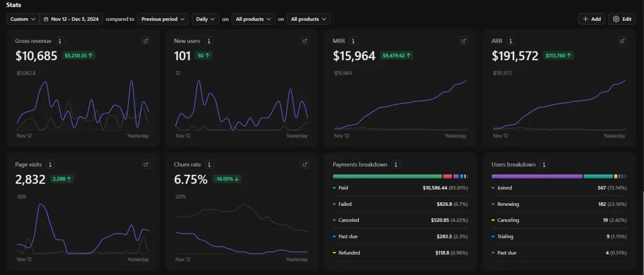644x275 pixels.
Task: Click the -16.05% churn change badge
Action: [227, 179]
